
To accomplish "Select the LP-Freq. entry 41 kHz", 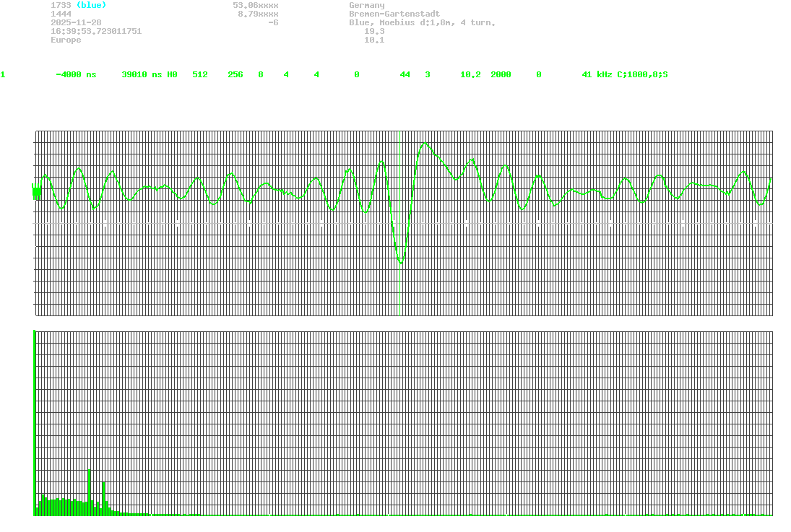I will [597, 74].
